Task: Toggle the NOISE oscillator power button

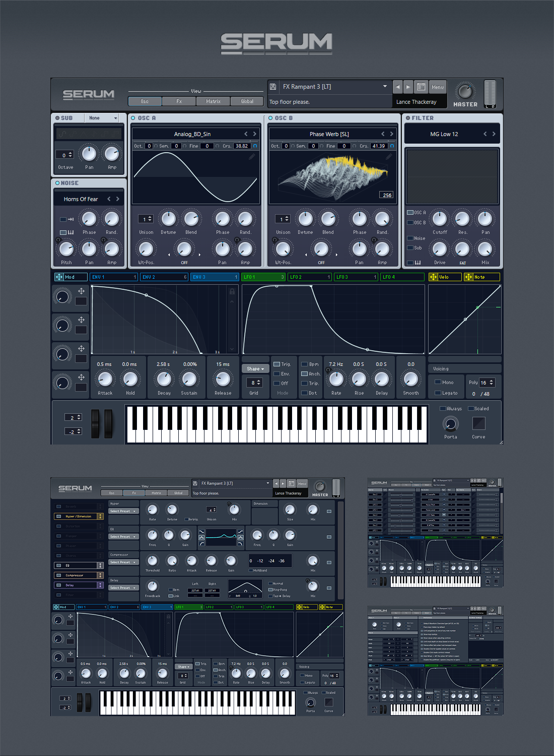Action: (57, 183)
